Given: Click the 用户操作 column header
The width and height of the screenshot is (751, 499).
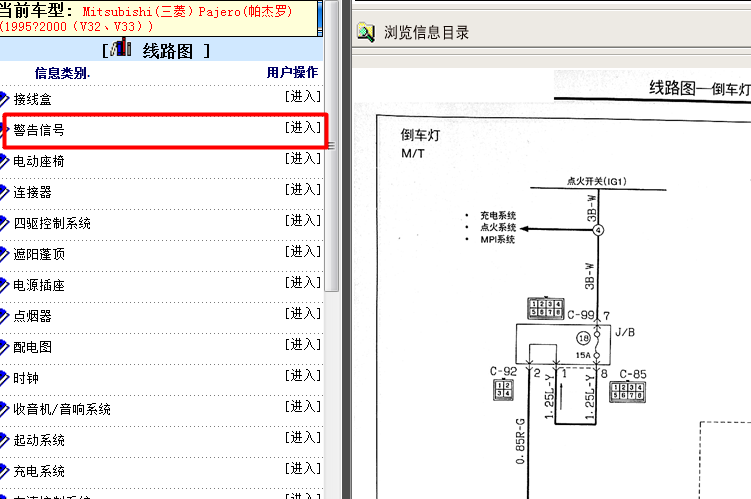Looking at the screenshot, I should coord(292,72).
